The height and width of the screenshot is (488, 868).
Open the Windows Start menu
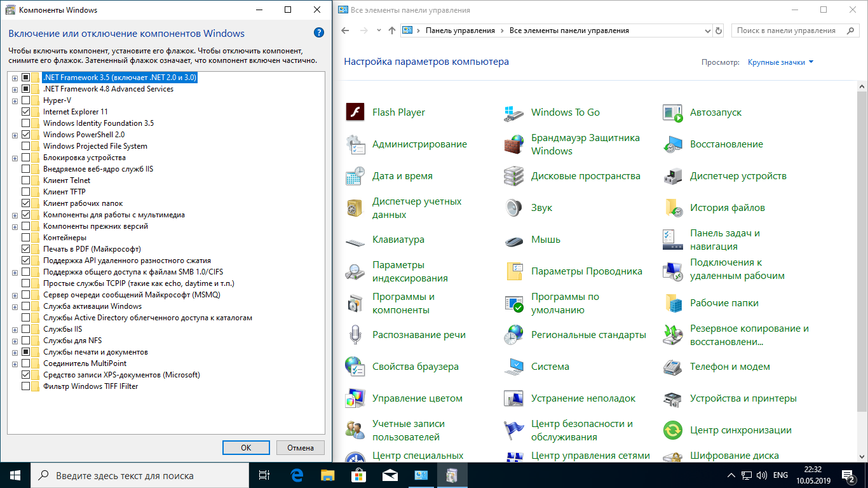pos(15,475)
